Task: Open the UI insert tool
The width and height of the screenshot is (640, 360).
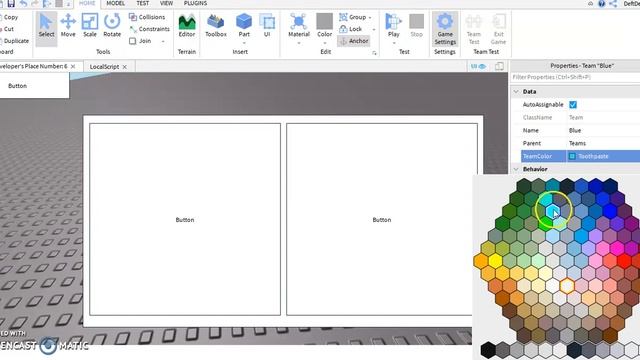Action: (267, 26)
